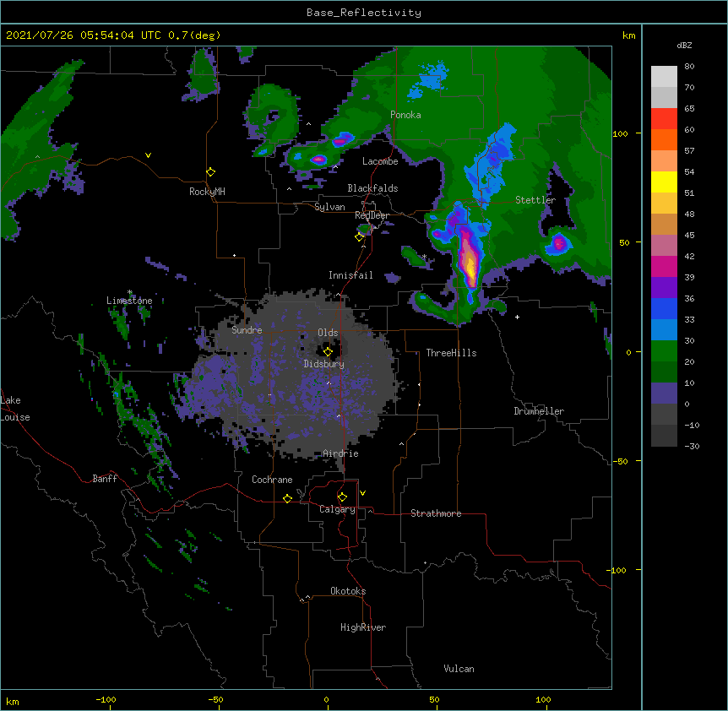Screen dimensions: 728x711
Task: Click the HighRiver town label
Action: (363, 627)
